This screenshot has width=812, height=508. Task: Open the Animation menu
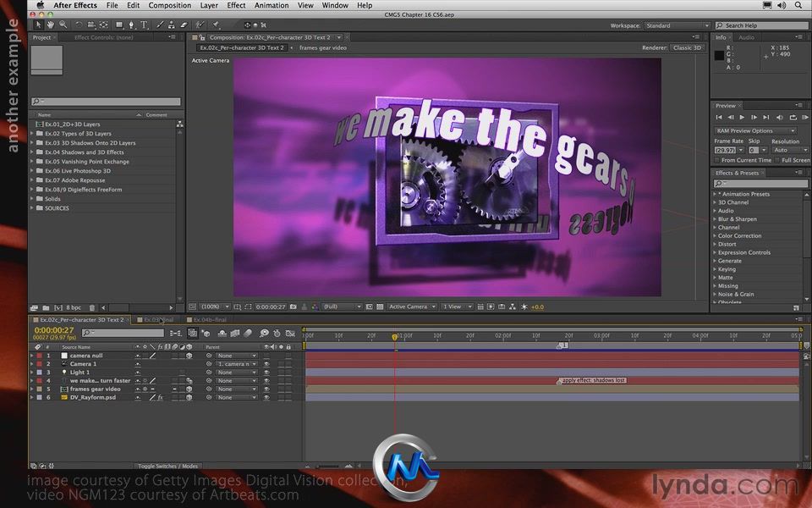tap(272, 5)
